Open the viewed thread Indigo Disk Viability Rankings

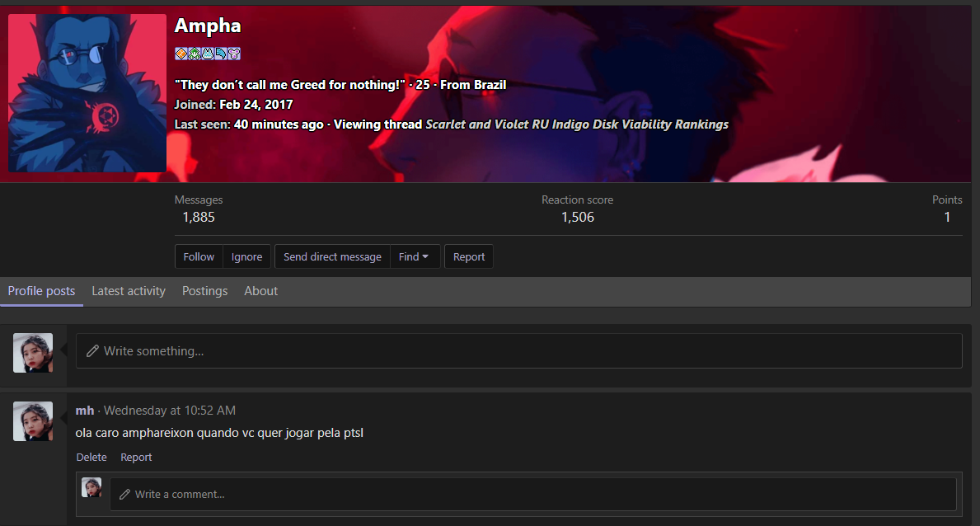point(577,124)
